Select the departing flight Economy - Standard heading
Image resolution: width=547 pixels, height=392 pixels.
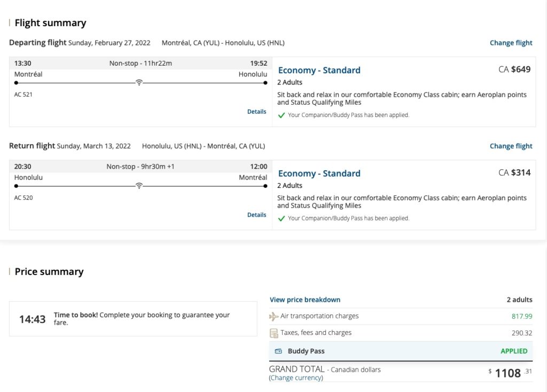click(319, 70)
